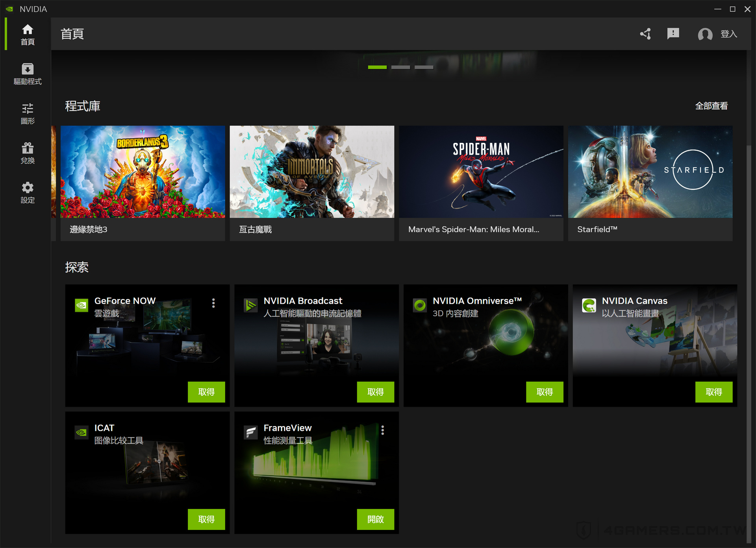Click the 亙古魔戰 game title

(256, 229)
